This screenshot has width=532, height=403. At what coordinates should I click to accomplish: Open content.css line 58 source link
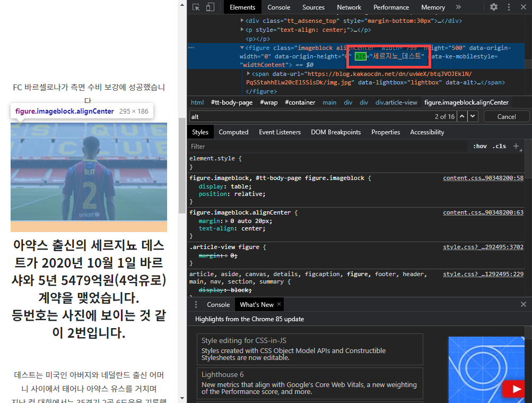[483, 178]
